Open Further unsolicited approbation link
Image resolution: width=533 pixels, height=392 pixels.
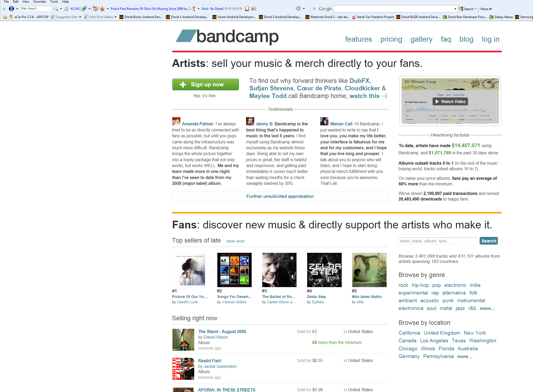tap(280, 196)
